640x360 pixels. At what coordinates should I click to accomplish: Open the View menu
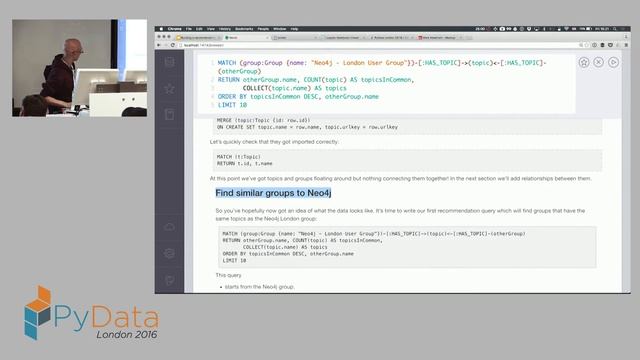click(x=211, y=29)
